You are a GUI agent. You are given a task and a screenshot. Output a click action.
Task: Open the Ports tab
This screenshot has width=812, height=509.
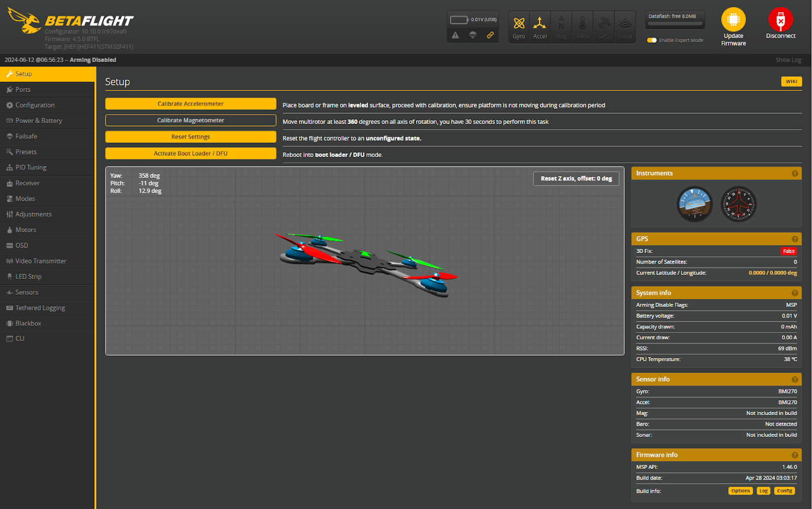click(47, 89)
